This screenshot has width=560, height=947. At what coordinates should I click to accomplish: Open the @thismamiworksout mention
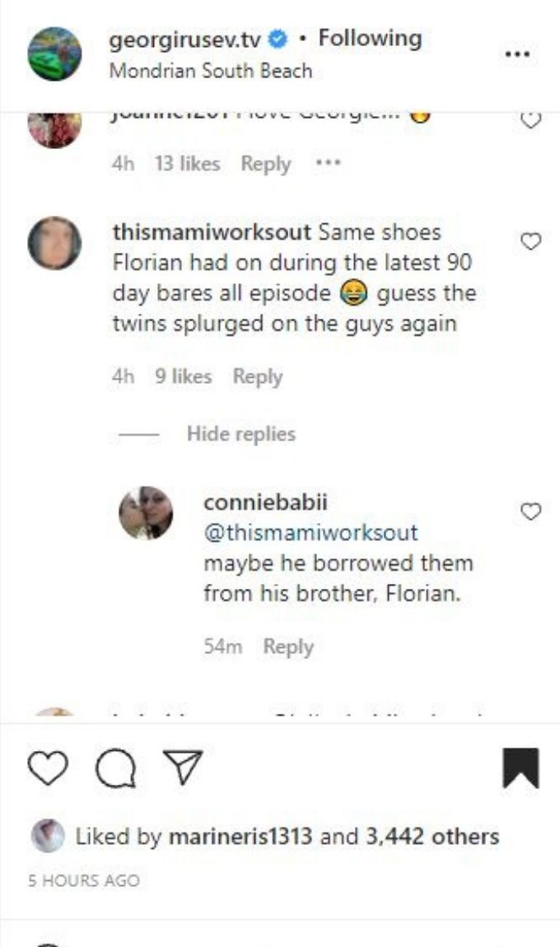click(x=310, y=533)
